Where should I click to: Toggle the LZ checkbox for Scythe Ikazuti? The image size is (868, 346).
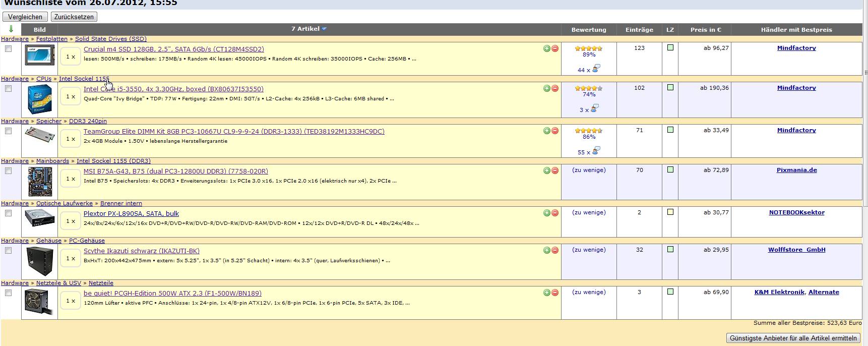(x=670, y=249)
